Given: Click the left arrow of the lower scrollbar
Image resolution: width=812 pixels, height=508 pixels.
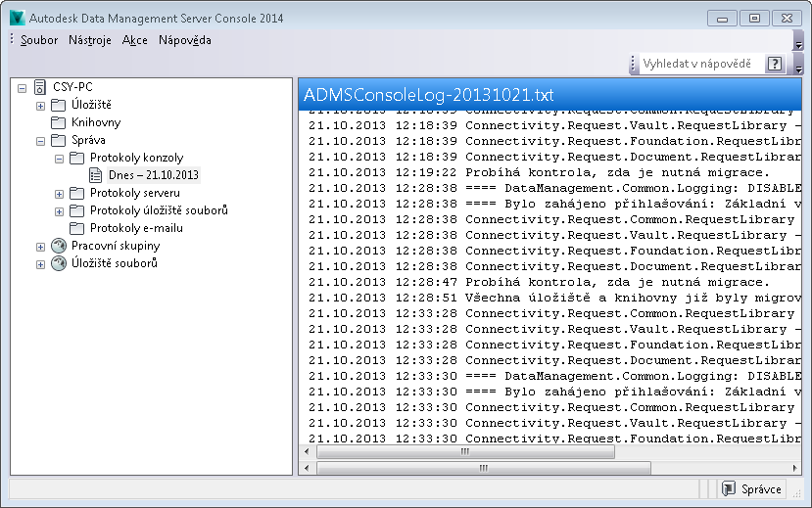Looking at the screenshot, I should point(307,468).
